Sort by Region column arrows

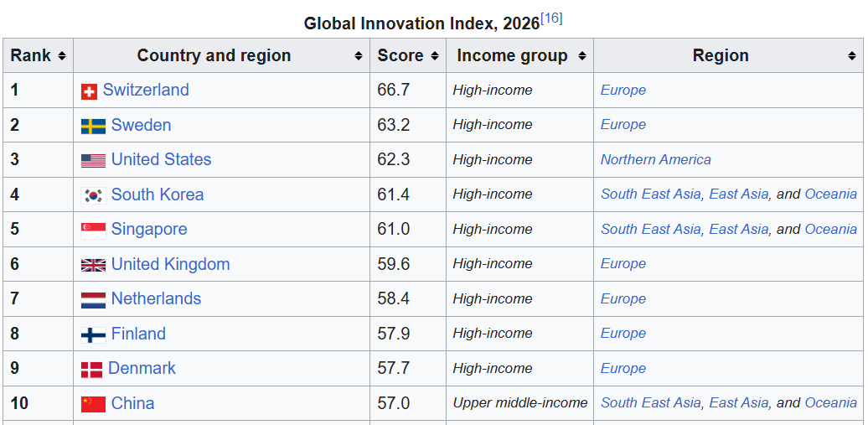pyautogui.click(x=851, y=56)
